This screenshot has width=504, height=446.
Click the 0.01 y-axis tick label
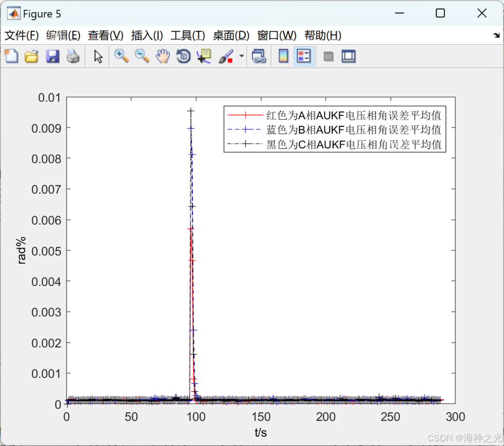[49, 98]
